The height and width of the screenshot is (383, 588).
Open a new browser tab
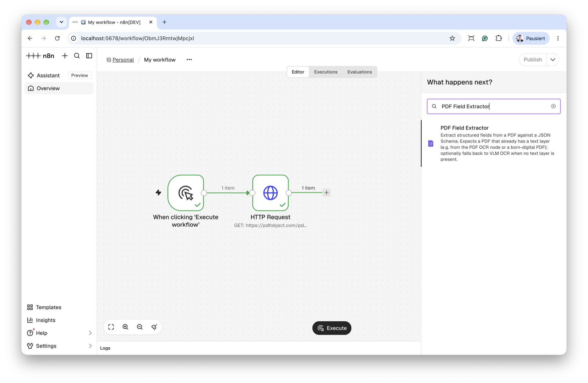pos(164,22)
